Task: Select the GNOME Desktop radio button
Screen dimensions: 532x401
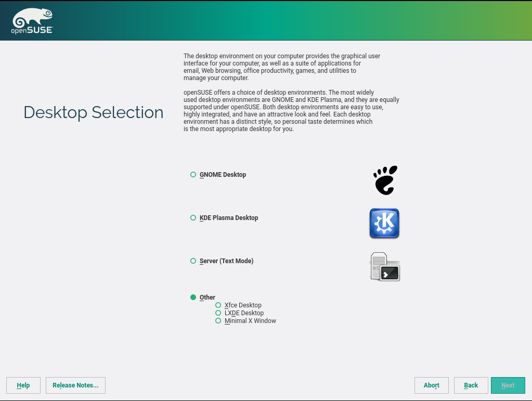Action: pos(193,175)
